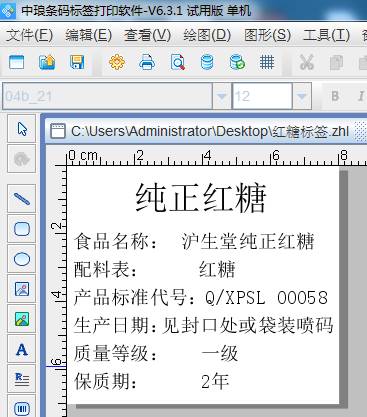Select the code Q/XPSL 00058
367x417 pixels.
point(266,297)
